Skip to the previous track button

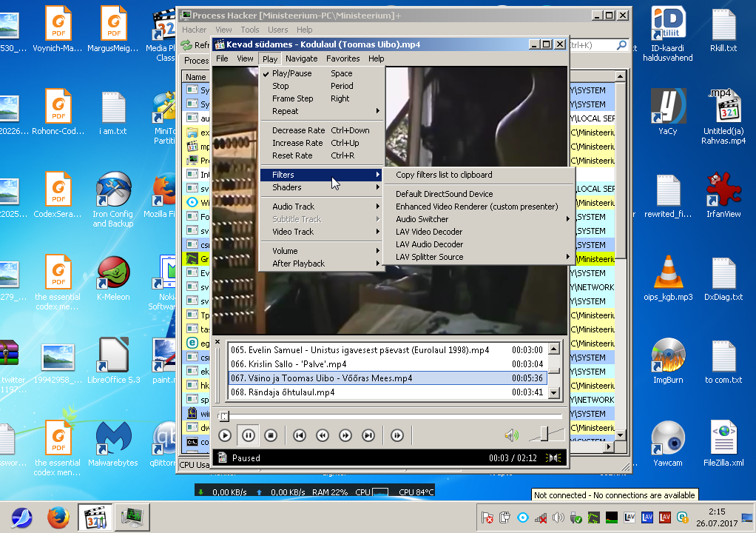[x=300, y=436]
